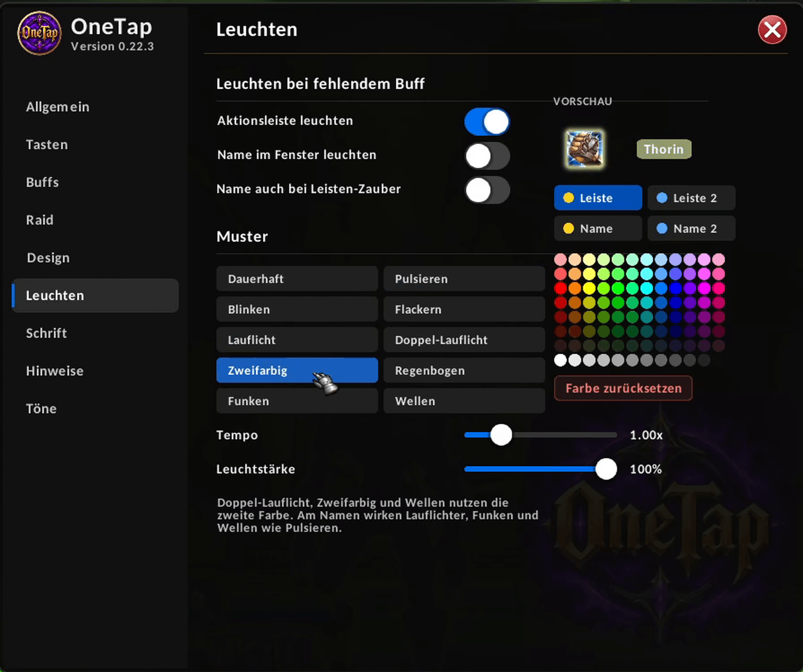
Task: Click the Tempo value 1.00x
Action: point(646,435)
